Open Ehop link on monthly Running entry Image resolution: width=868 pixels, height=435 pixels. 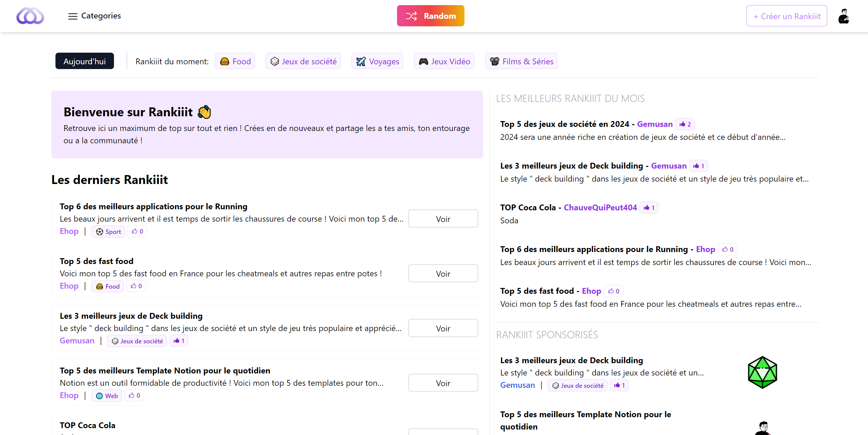click(x=705, y=249)
